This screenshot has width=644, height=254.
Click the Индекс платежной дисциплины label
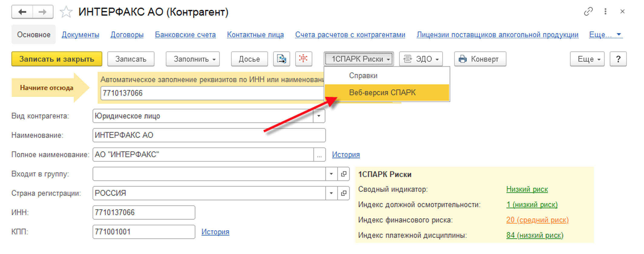tap(412, 235)
